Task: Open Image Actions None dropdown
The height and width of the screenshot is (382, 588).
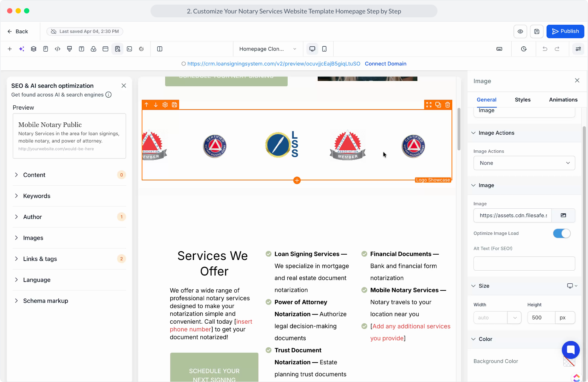Action: (x=524, y=163)
